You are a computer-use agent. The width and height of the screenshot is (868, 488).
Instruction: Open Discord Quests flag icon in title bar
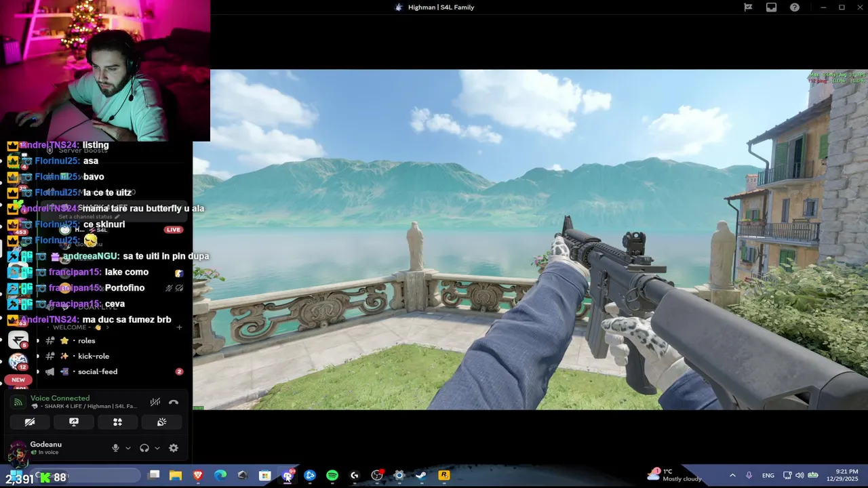tap(748, 7)
